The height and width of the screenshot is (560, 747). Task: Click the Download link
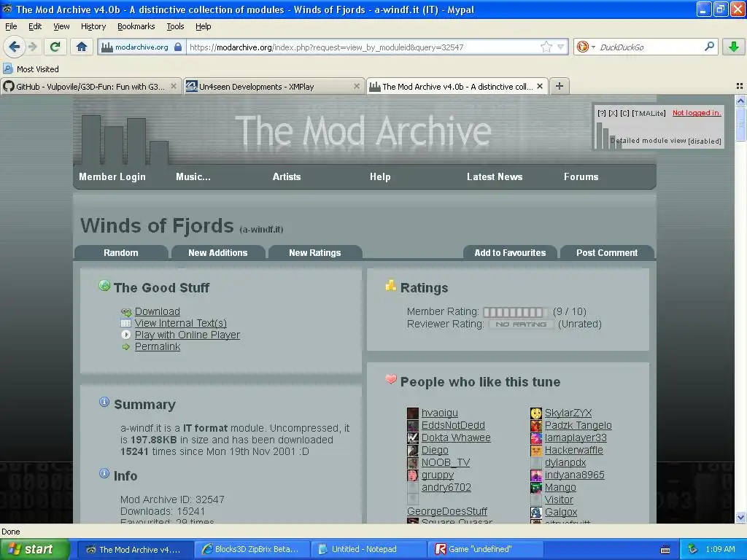(158, 311)
